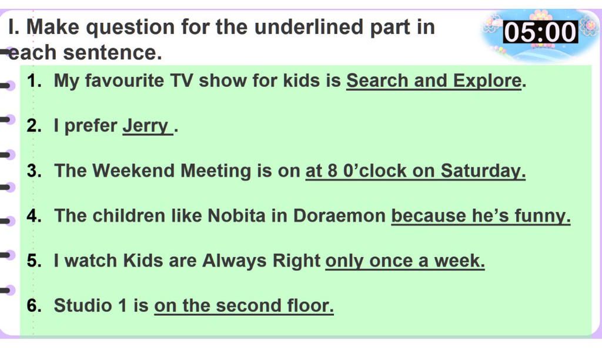Click the word "Doraemon" in sentence 4

[x=339, y=215]
